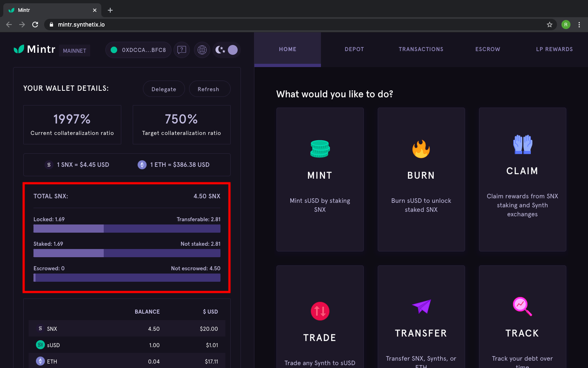
Task: Switch to the HOME tab
Action: (x=287, y=49)
